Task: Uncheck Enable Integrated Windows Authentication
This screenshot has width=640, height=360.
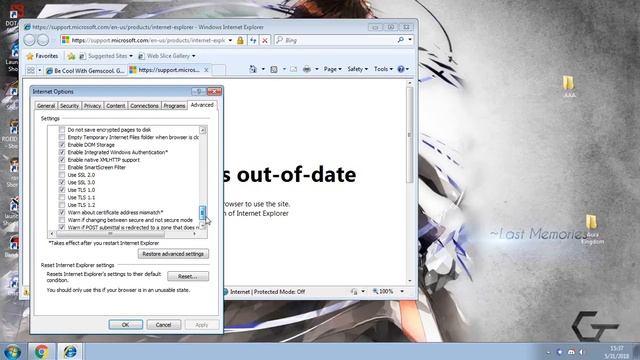Action: 62,152
